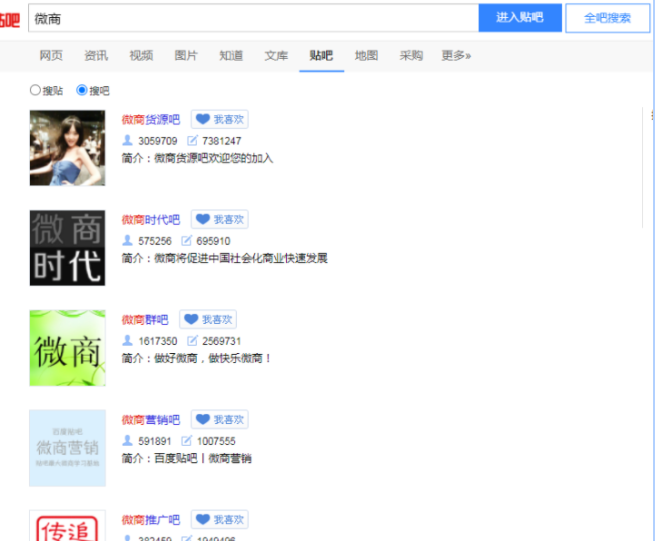Open the 视频 tab
The height and width of the screenshot is (541, 655).
(141, 56)
